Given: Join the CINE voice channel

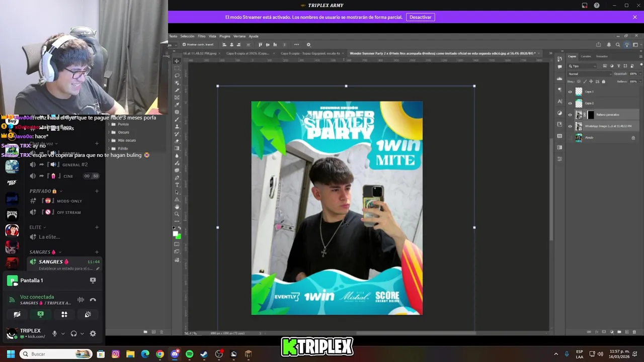Looking at the screenshot, I should click(65, 176).
